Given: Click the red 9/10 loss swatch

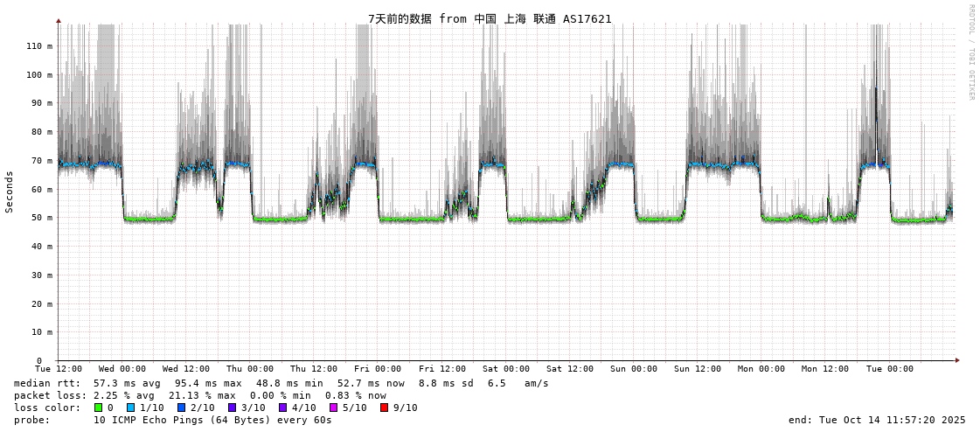Looking at the screenshot, I should (384, 408).
